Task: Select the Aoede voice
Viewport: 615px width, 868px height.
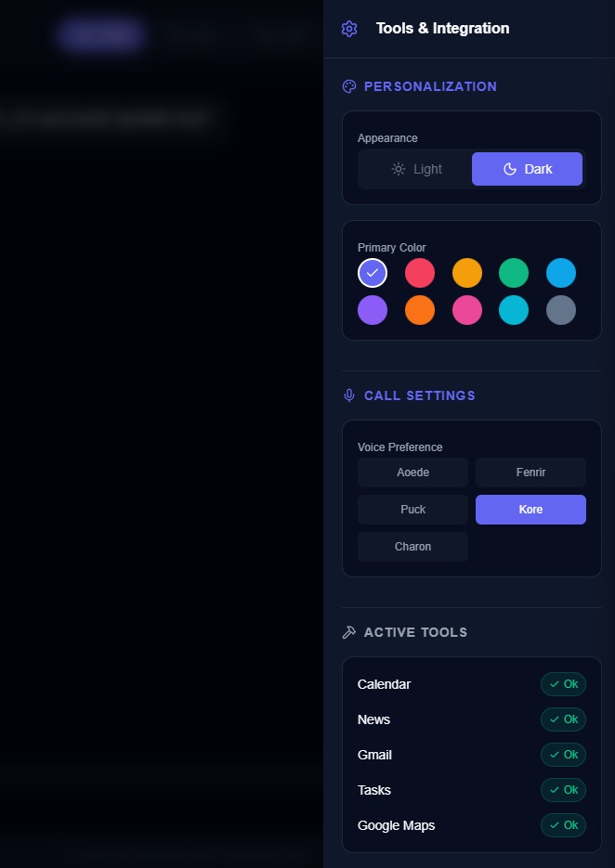Action: pyautogui.click(x=412, y=473)
